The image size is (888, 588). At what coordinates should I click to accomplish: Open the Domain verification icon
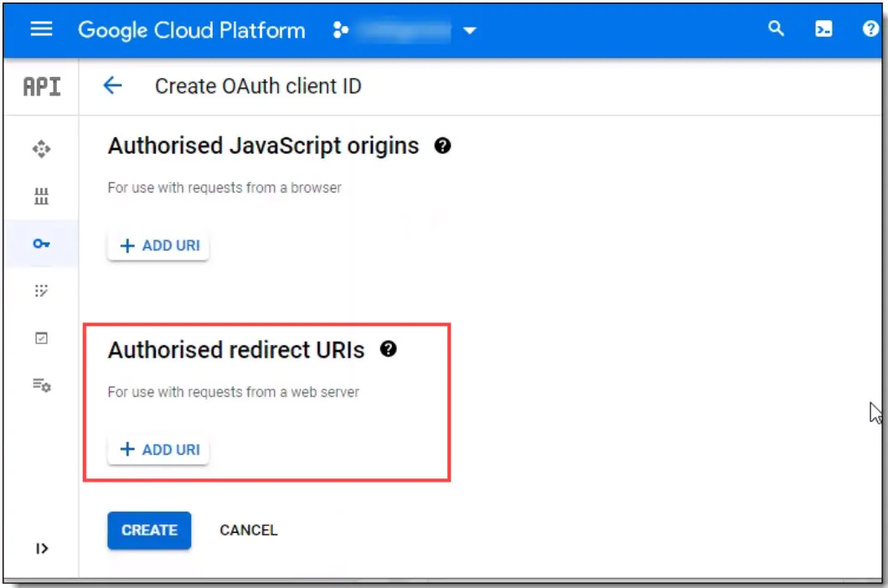[41, 338]
